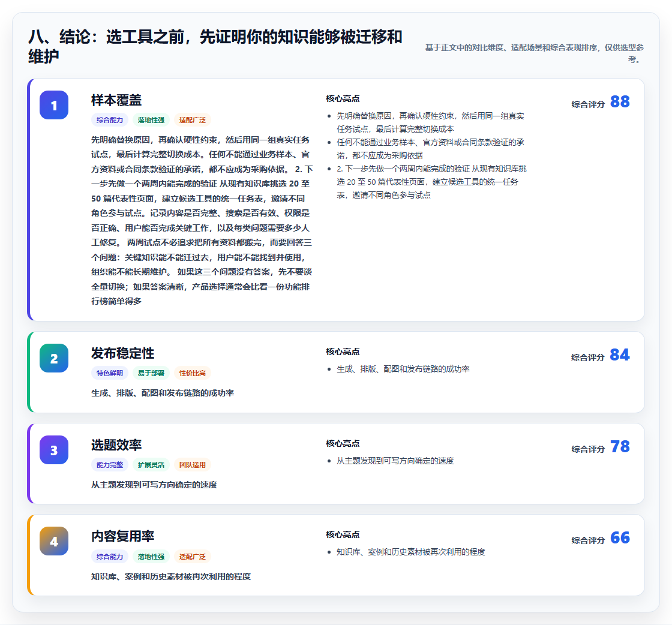Select the 样本覆盖 card title

click(x=116, y=100)
